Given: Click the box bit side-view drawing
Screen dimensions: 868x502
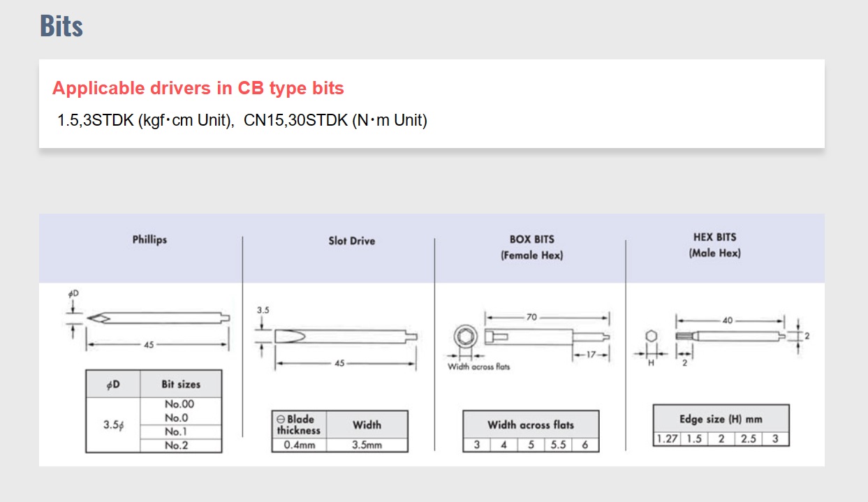Looking at the screenshot, I should click(x=545, y=338).
